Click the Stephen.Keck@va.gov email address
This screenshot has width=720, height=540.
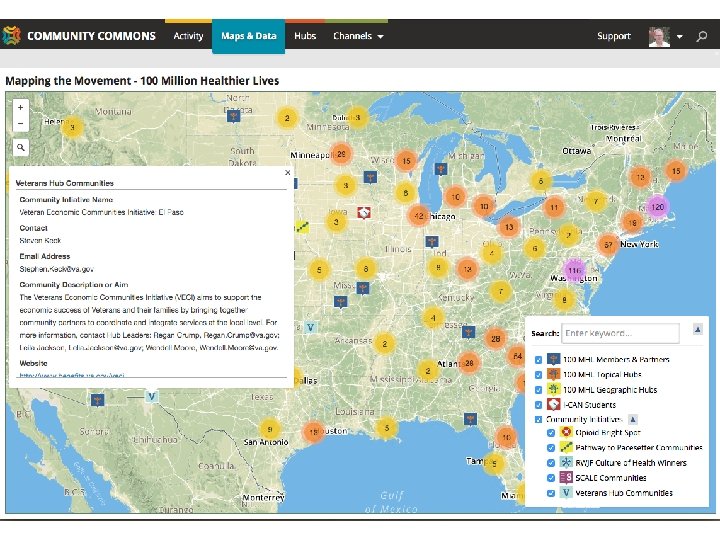tap(56, 269)
